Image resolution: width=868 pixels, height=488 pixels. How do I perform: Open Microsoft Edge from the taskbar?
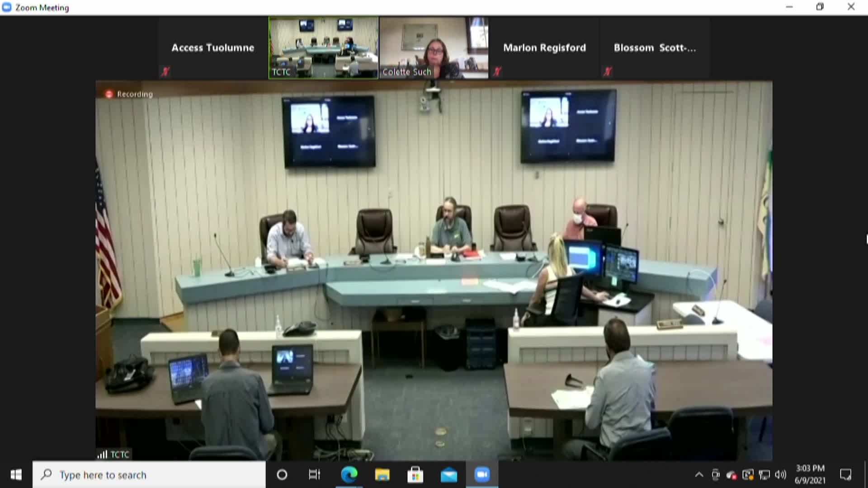(x=349, y=475)
